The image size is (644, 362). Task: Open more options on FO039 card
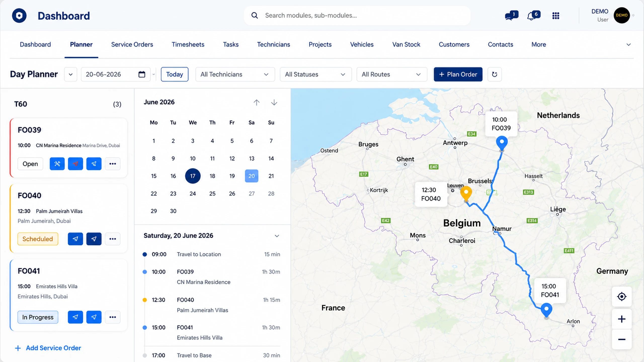tap(112, 164)
